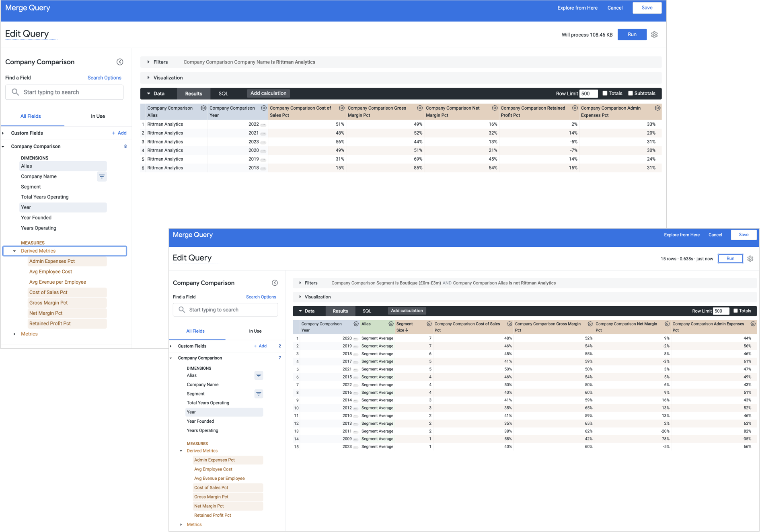Open gear menu for Segment Size column
Viewport: 760px width, 532px height.
pyautogui.click(x=429, y=324)
